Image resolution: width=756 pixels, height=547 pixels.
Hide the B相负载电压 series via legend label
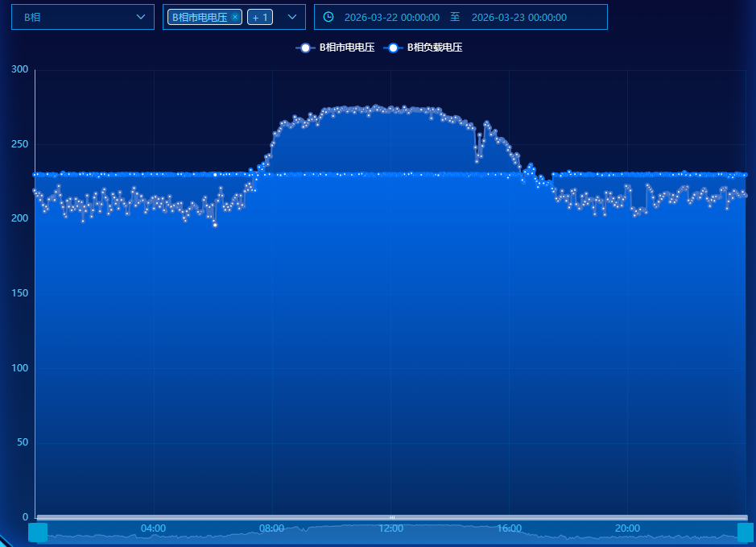435,48
